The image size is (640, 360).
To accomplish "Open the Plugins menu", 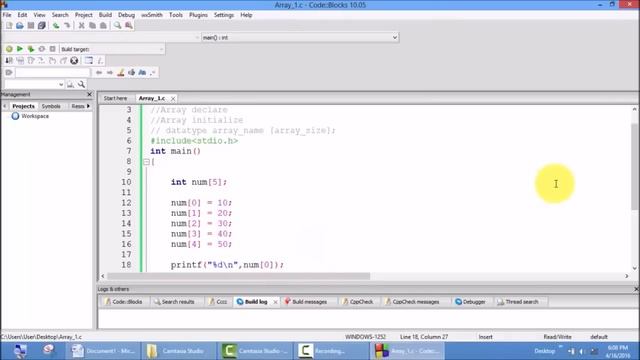I will click(x=198, y=15).
